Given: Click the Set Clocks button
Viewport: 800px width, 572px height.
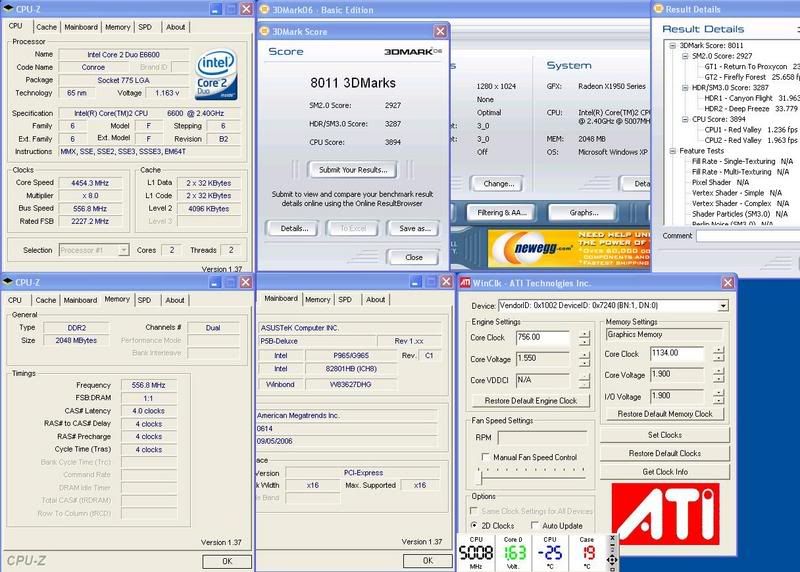Looking at the screenshot, I should click(665, 435).
